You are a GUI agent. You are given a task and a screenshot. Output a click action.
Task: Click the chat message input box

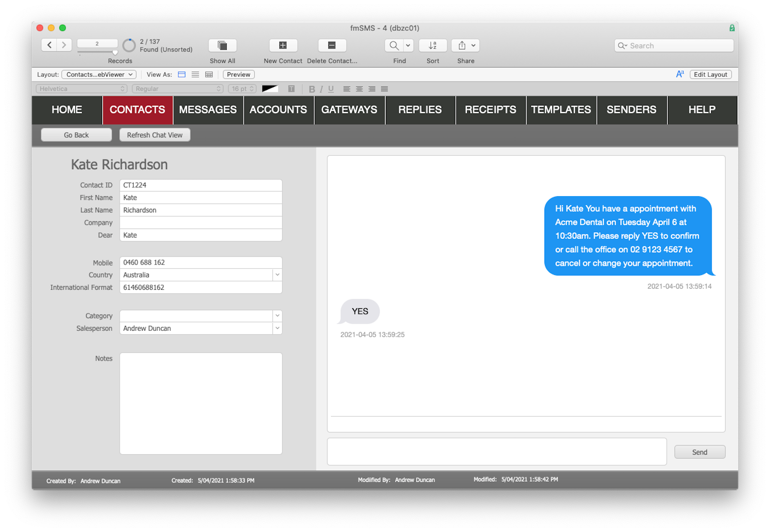(x=497, y=451)
